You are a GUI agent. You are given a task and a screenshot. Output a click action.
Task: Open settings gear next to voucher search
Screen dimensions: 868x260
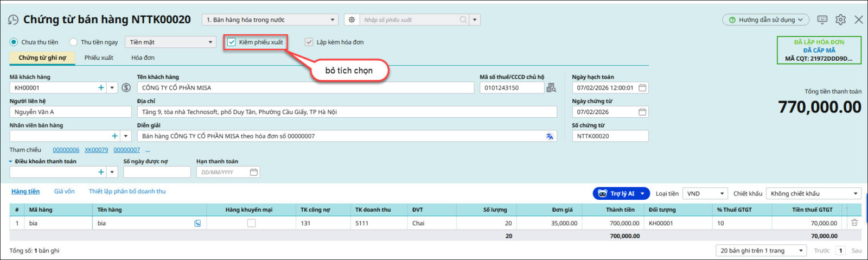click(352, 20)
